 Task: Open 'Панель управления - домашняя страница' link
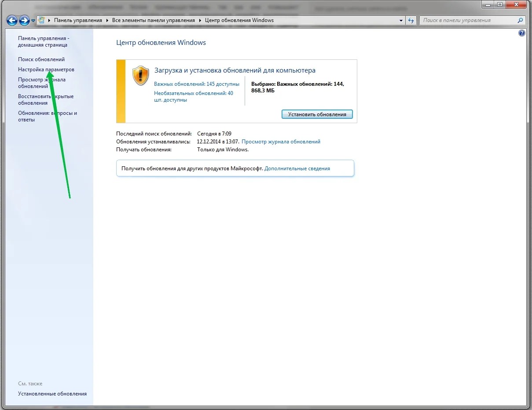pyautogui.click(x=44, y=41)
